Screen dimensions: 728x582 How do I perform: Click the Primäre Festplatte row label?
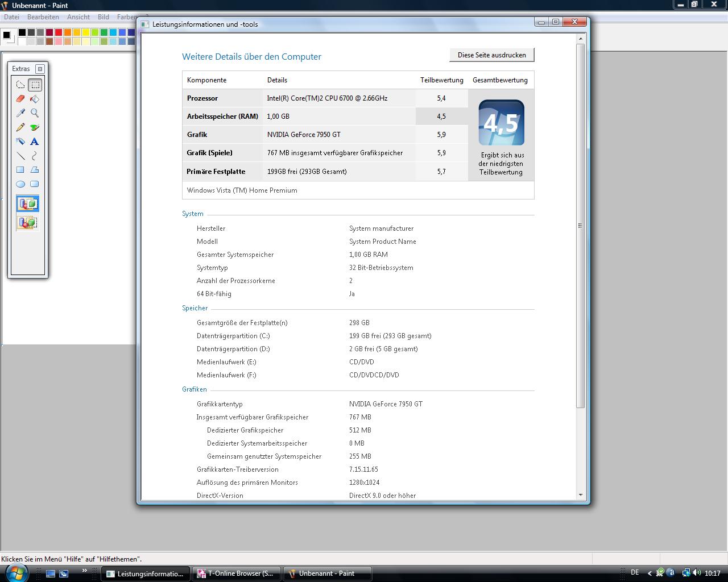tap(216, 172)
